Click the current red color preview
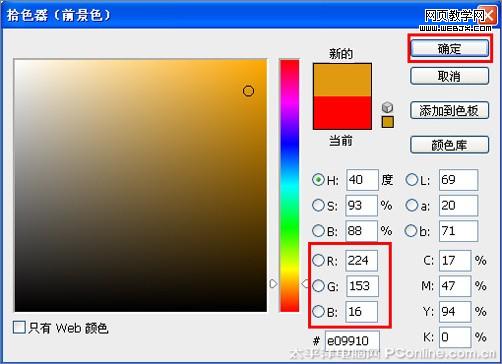The width and height of the screenshot is (502, 364). (342, 113)
